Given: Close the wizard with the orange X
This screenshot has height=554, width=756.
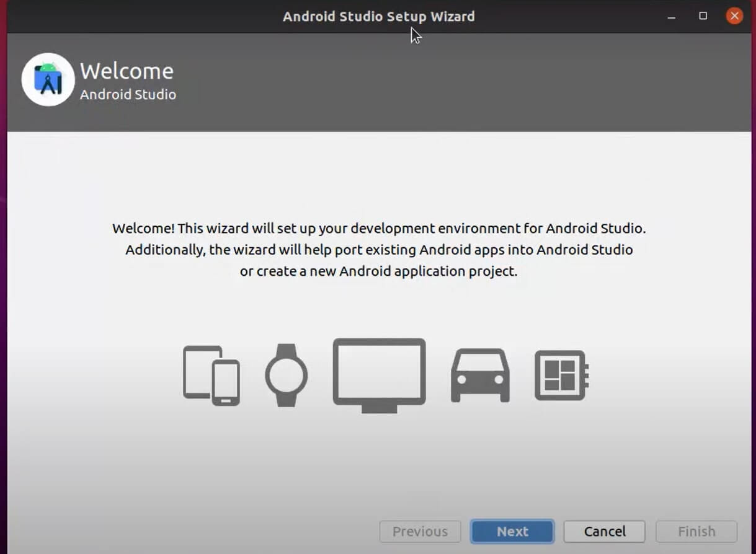Looking at the screenshot, I should pyautogui.click(x=734, y=16).
